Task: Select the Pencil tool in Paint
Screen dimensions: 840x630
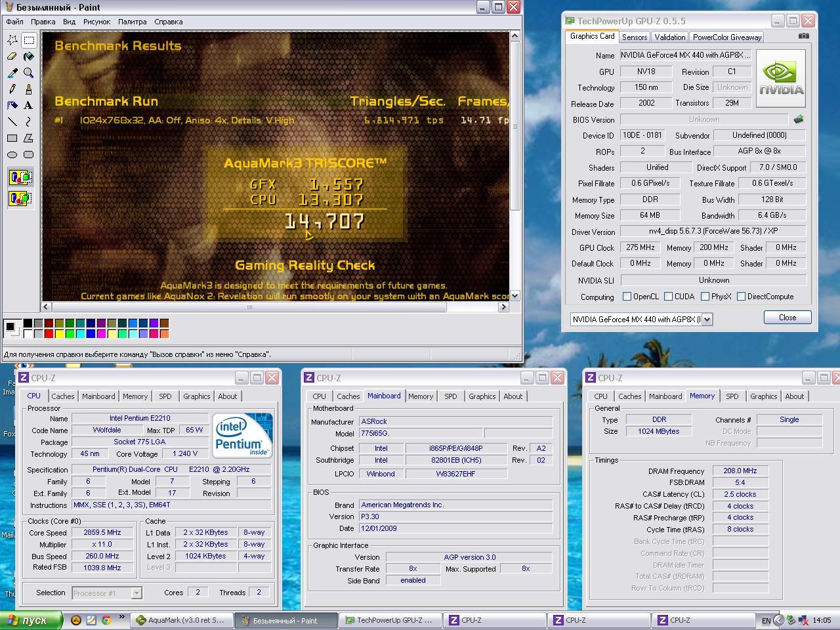Action: pos(12,89)
